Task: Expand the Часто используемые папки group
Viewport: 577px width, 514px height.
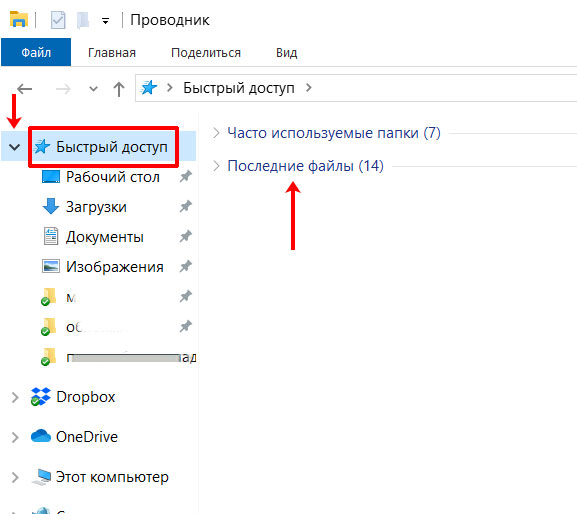Action: point(216,133)
